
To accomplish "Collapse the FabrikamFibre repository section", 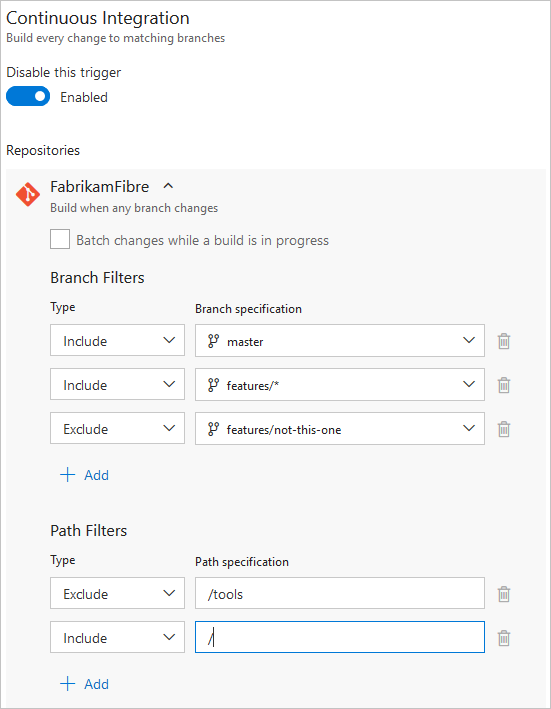I will click(168, 186).
